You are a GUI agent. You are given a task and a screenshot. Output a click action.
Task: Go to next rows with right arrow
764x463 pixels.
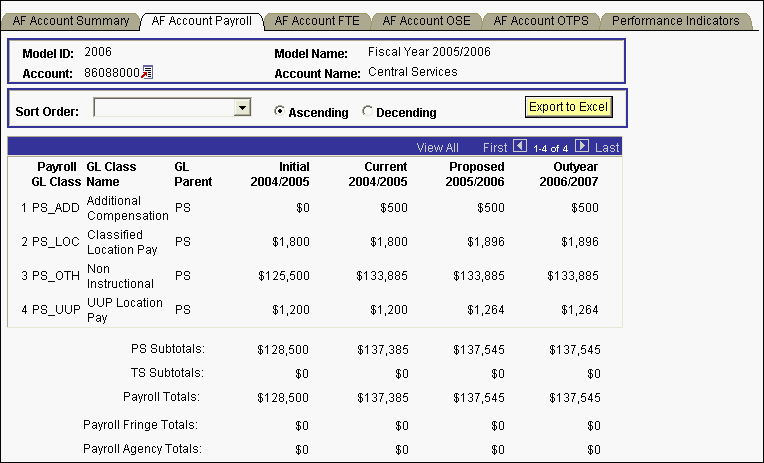click(x=582, y=146)
